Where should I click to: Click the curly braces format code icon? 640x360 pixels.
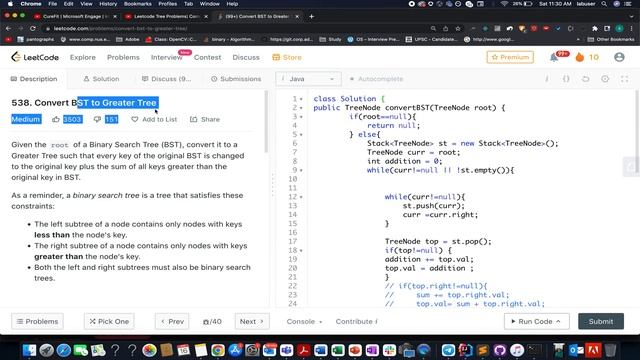(566, 79)
